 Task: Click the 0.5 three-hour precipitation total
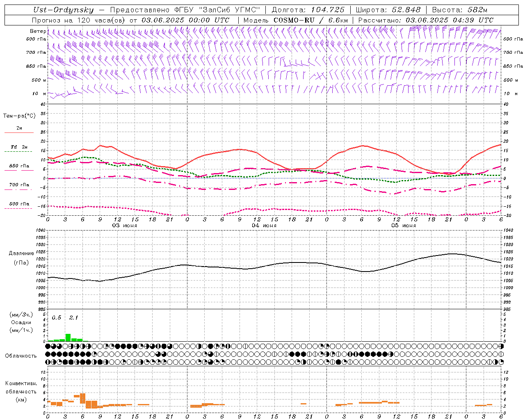coord(56,318)
